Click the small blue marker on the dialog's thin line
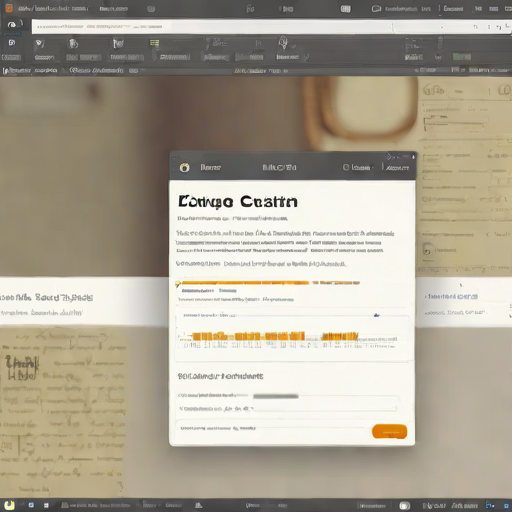 (x=376, y=315)
